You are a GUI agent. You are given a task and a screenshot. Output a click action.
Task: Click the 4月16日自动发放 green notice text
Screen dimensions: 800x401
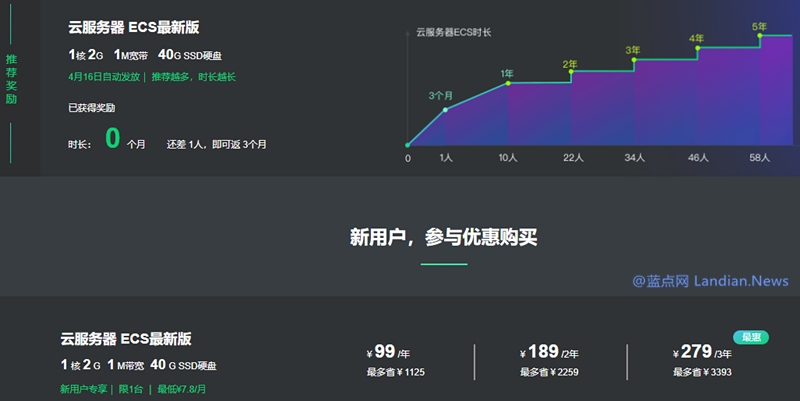coord(105,76)
